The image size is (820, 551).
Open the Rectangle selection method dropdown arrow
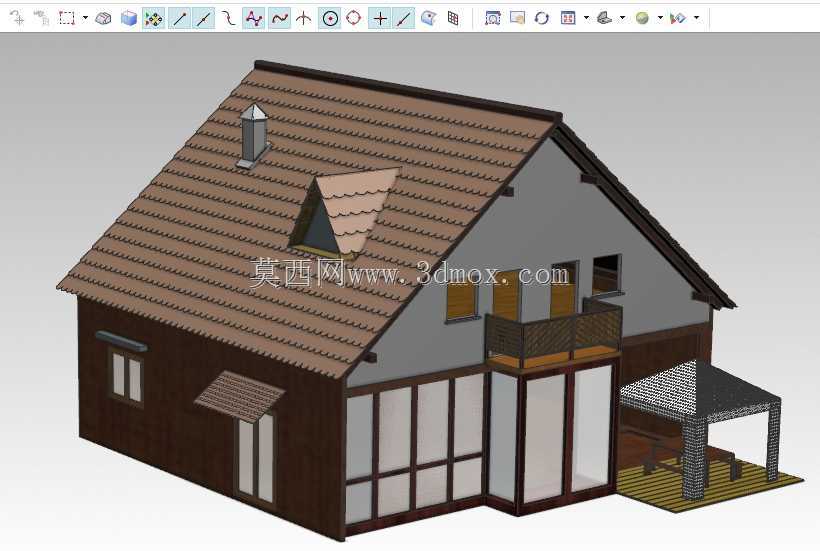coord(85,18)
